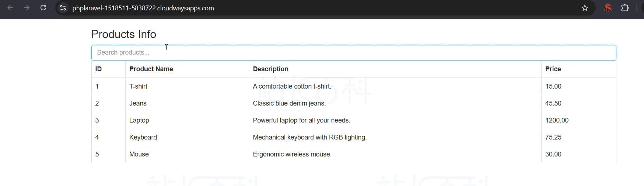Open the Extensions puzzle icon
This screenshot has width=644, height=186.
pyautogui.click(x=625, y=8)
